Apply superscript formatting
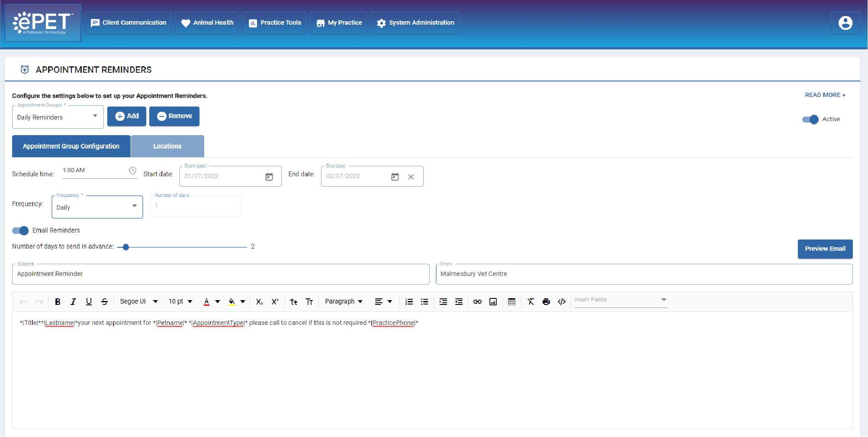This screenshot has width=868, height=437. 275,302
